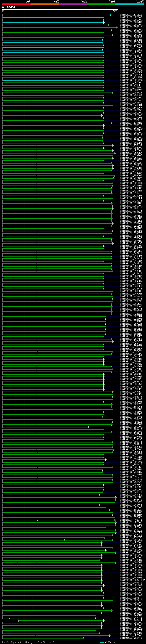146x644 pixels.
Task: Click the 528 query end position
Action: coord(115,11)
